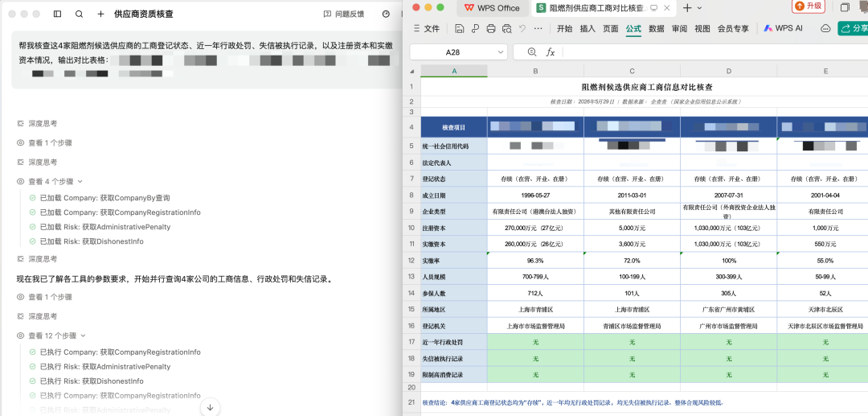Select cell showing 72.0%
The height and width of the screenshot is (416, 868).
click(x=633, y=261)
